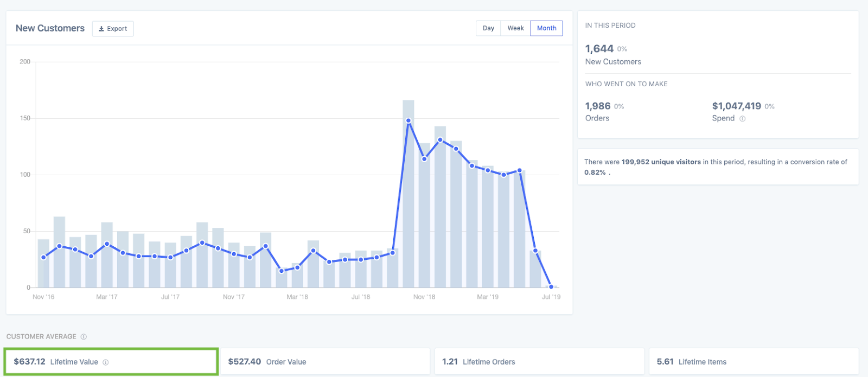Click info icon next to Spend
The width and height of the screenshot is (868, 377).
pos(742,119)
